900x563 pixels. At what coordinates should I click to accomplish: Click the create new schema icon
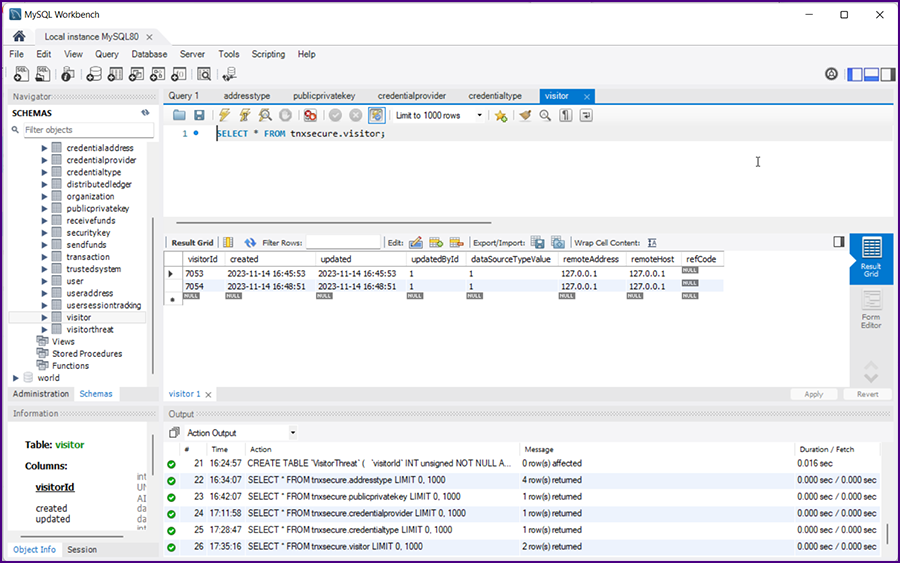(x=94, y=74)
